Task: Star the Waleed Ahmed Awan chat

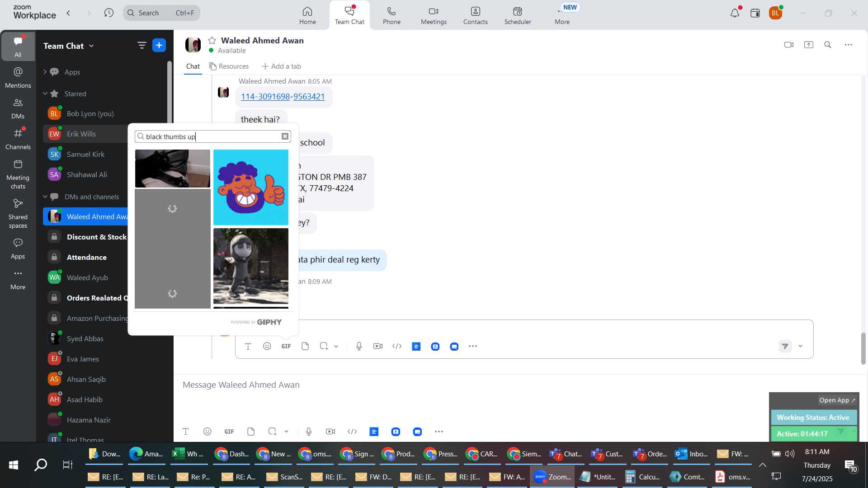Action: point(212,40)
